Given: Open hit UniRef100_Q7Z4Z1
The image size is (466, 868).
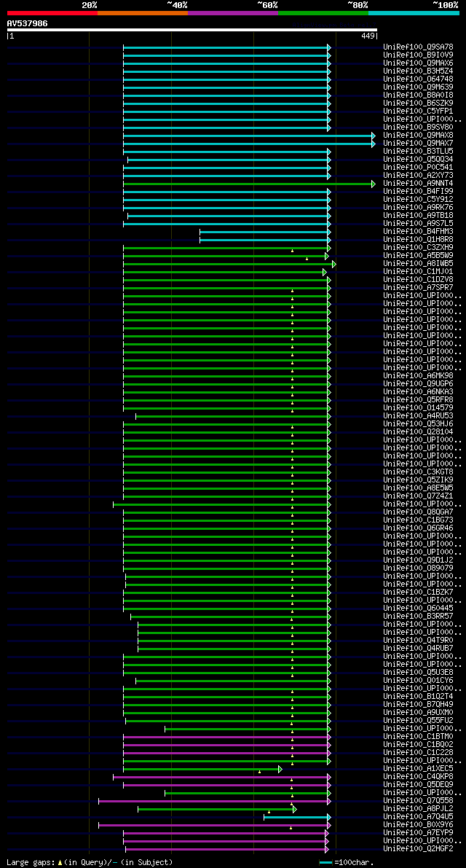Looking at the screenshot, I should tap(418, 496).
